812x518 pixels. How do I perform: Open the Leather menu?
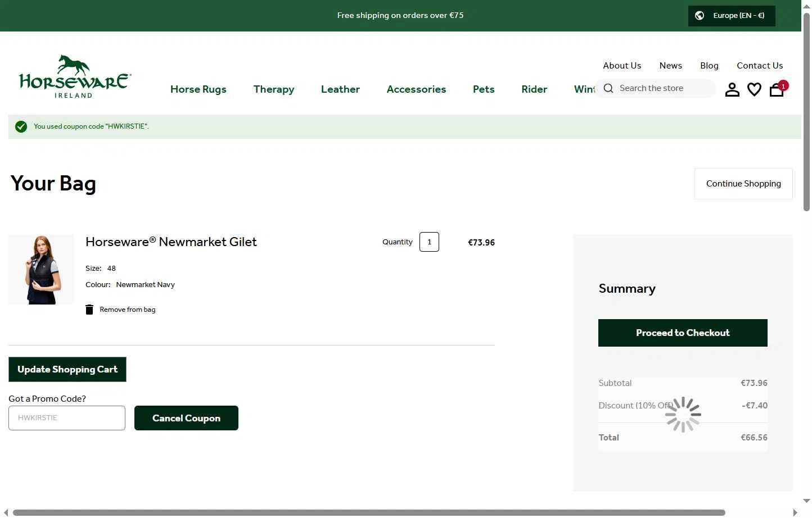click(x=340, y=89)
